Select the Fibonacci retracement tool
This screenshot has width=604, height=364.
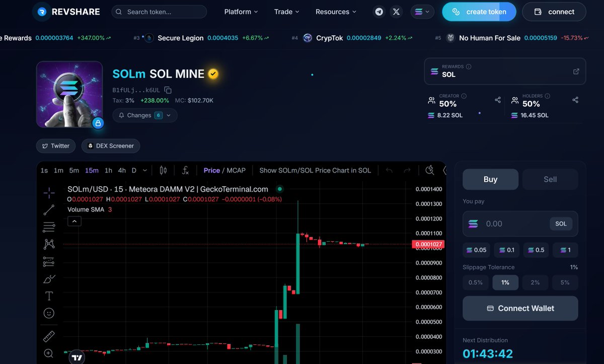point(49,227)
